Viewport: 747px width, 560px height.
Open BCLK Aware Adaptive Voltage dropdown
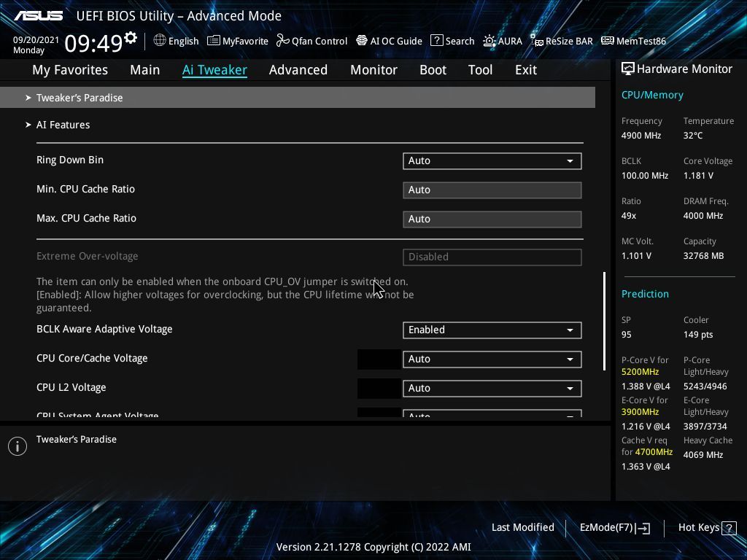tap(492, 330)
